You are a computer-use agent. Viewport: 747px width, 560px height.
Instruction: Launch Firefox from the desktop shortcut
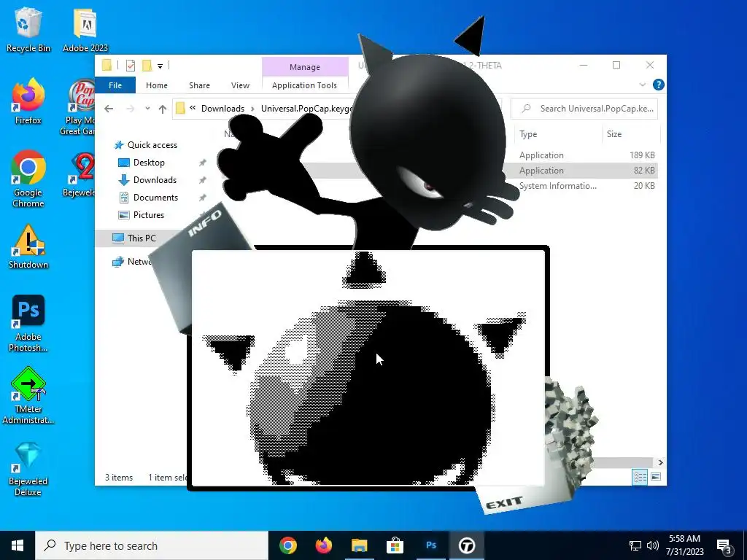(28, 102)
